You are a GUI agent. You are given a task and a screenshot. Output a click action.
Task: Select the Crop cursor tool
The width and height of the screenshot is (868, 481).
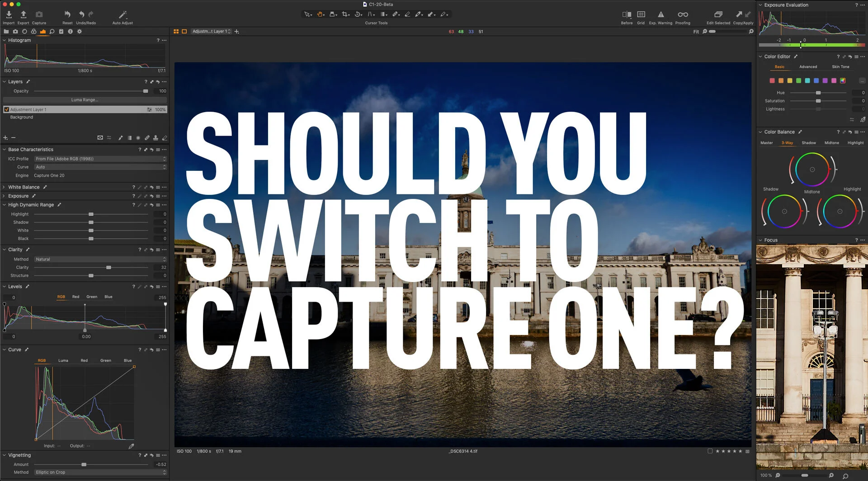pyautogui.click(x=346, y=14)
